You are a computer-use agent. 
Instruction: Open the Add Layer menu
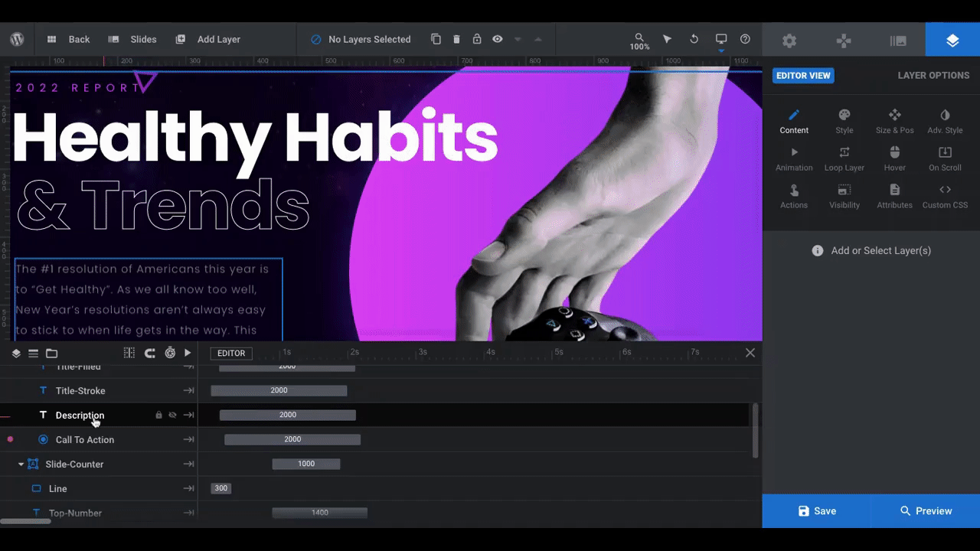tap(207, 39)
